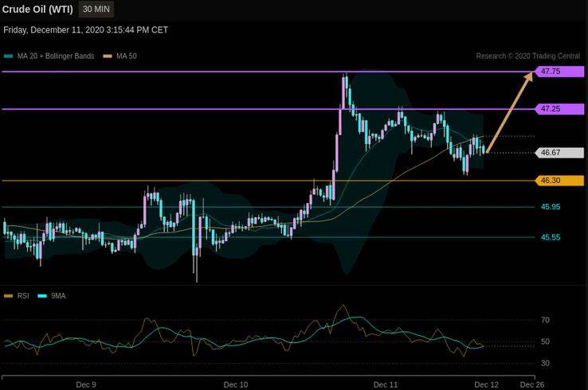Viewport: 588px width, 390px height.
Task: Click the Friday, December 11, 2020 timestamp text
Action: click(85, 30)
